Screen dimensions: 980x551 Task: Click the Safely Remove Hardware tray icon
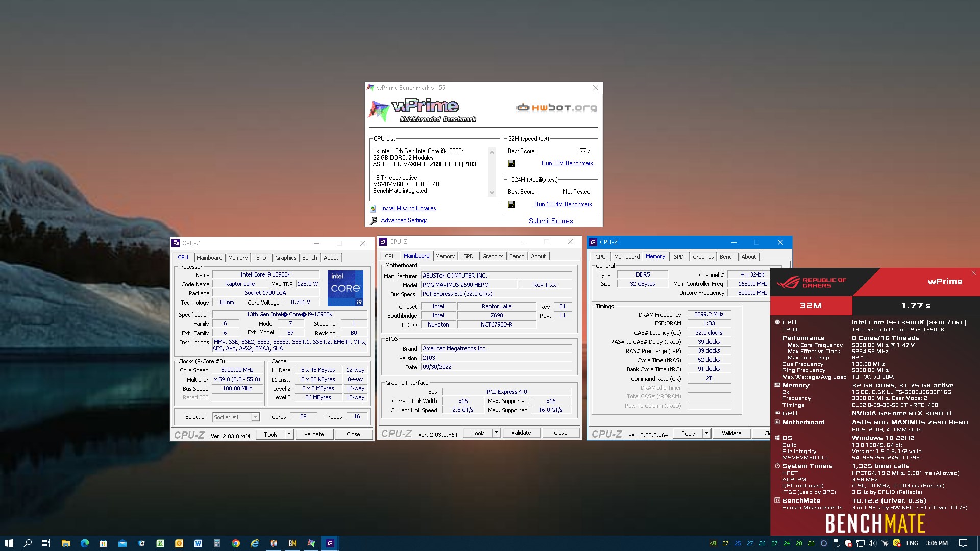click(836, 543)
